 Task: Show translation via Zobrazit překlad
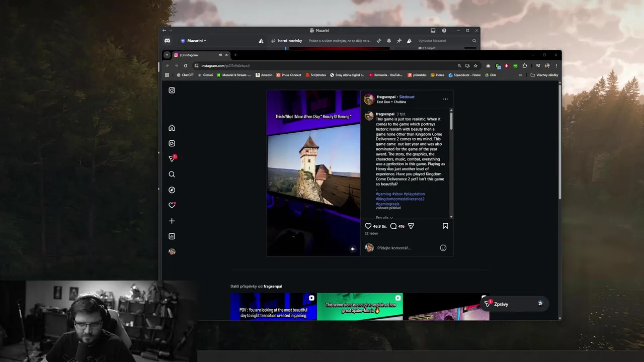coord(388,208)
